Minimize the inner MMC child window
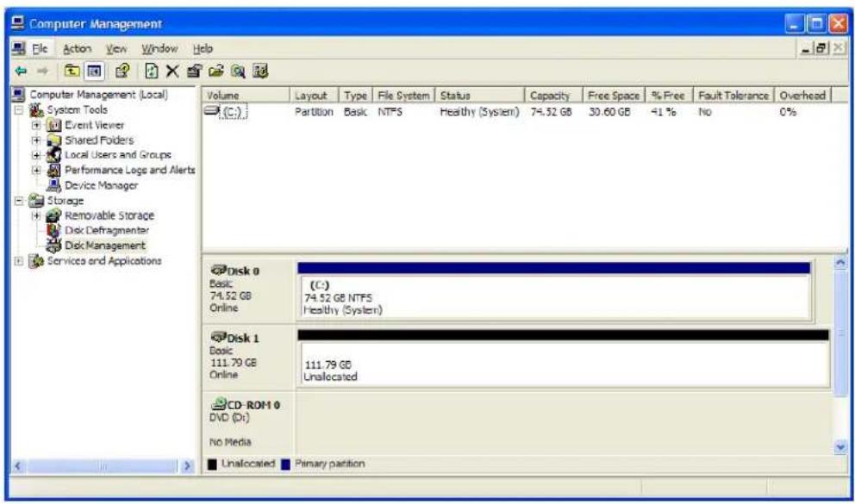Image resolution: width=855 pixels, height=504 pixels. point(808,48)
